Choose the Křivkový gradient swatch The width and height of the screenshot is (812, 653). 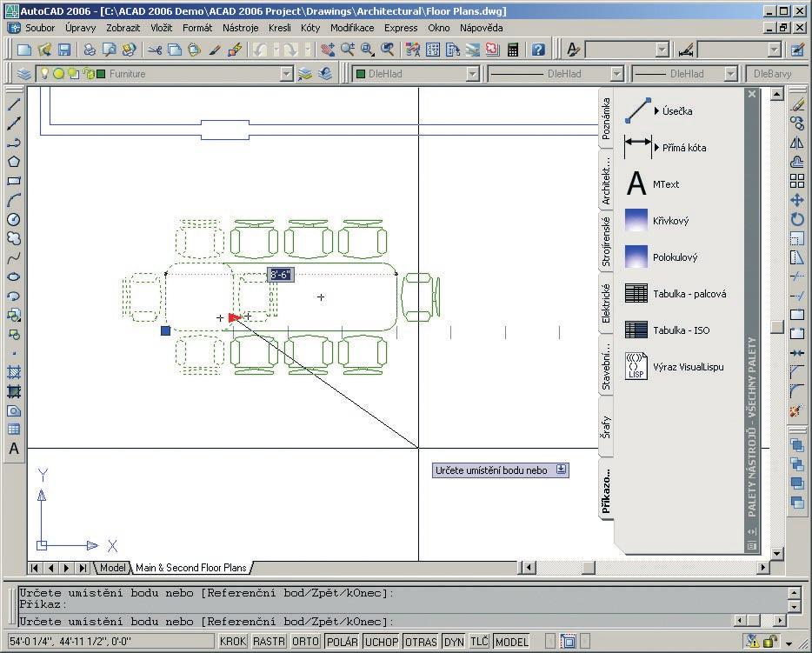click(x=636, y=220)
